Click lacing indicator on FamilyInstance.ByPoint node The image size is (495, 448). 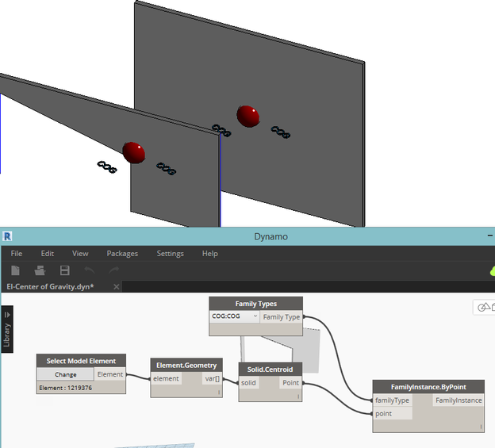pyautogui.click(x=481, y=427)
